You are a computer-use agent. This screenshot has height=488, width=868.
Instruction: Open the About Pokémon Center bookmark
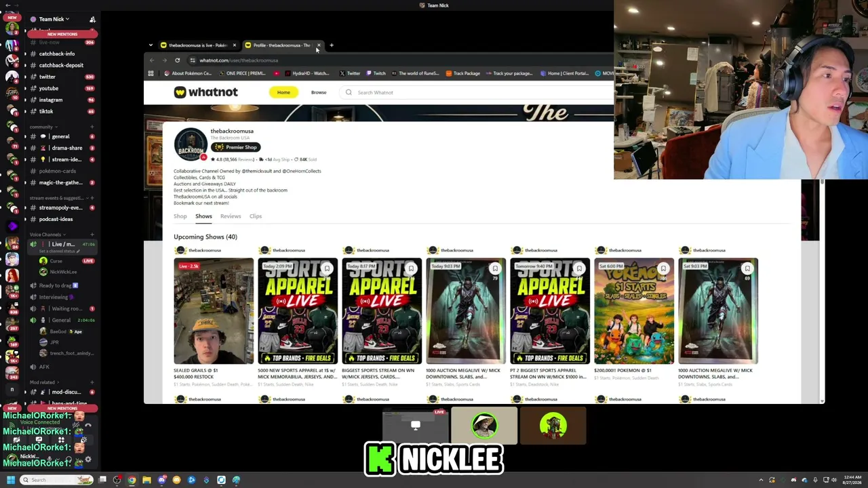[189, 73]
